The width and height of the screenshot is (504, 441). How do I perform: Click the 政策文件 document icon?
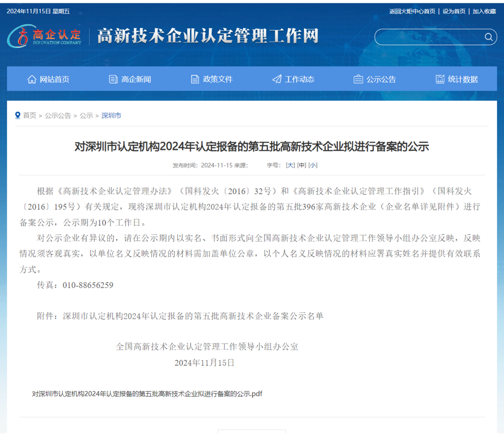pyautogui.click(x=195, y=79)
